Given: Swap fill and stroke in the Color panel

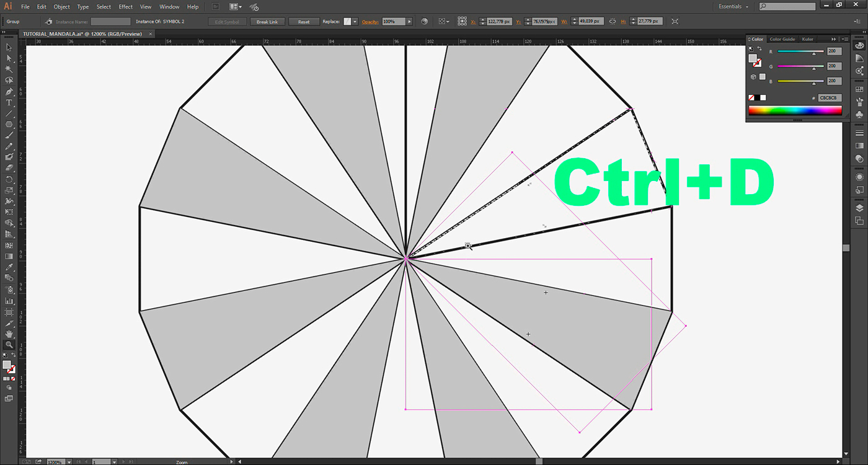Looking at the screenshot, I should (759, 49).
